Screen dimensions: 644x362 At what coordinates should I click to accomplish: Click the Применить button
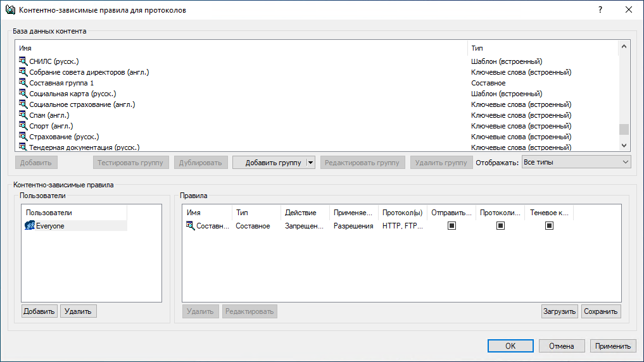point(613,346)
